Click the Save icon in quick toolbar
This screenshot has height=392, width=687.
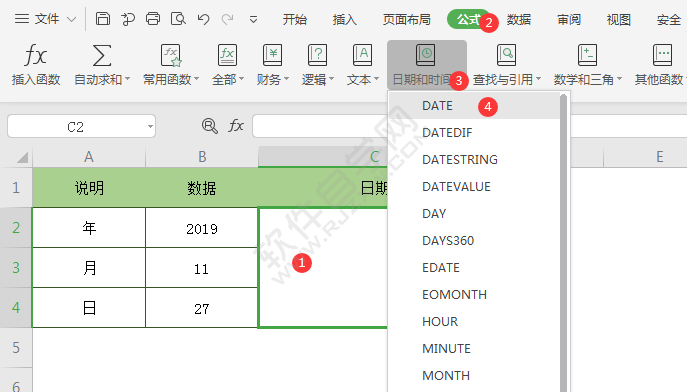[103, 19]
